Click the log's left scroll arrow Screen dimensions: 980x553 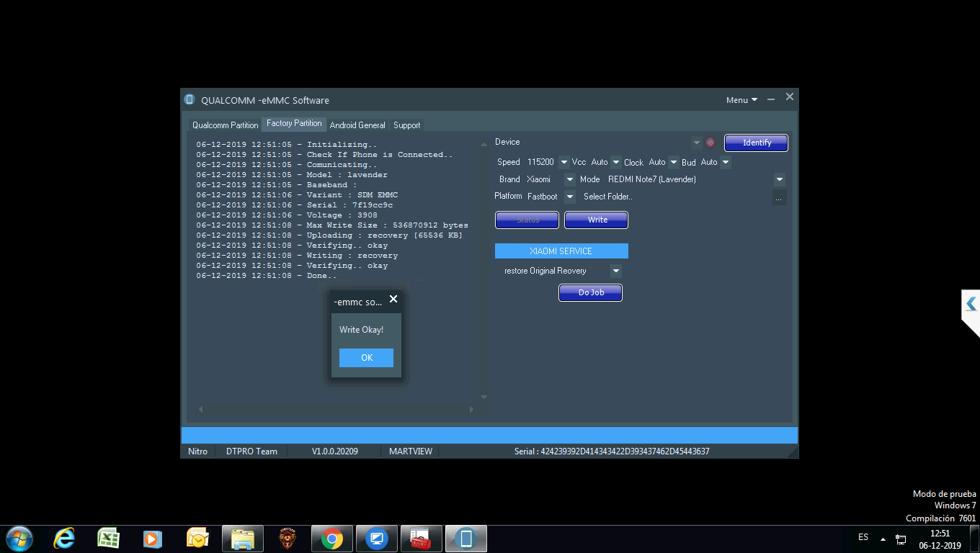click(200, 409)
